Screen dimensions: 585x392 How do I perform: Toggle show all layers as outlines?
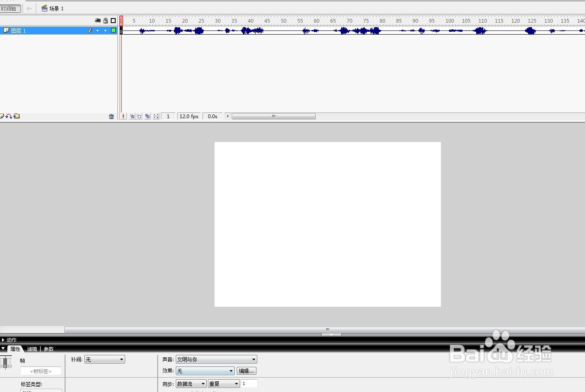(113, 21)
